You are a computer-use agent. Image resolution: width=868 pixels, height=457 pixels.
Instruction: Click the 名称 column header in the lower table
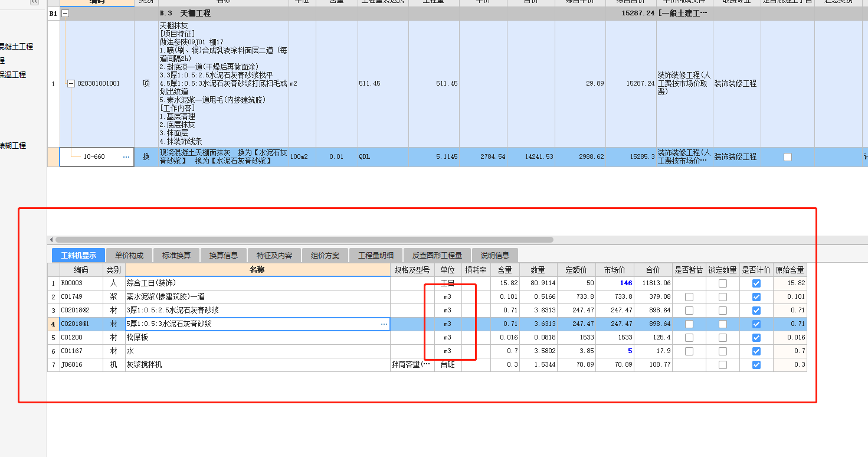[257, 270]
